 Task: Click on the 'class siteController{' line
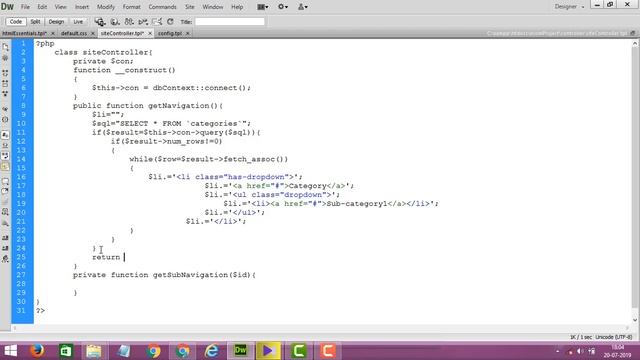point(103,52)
